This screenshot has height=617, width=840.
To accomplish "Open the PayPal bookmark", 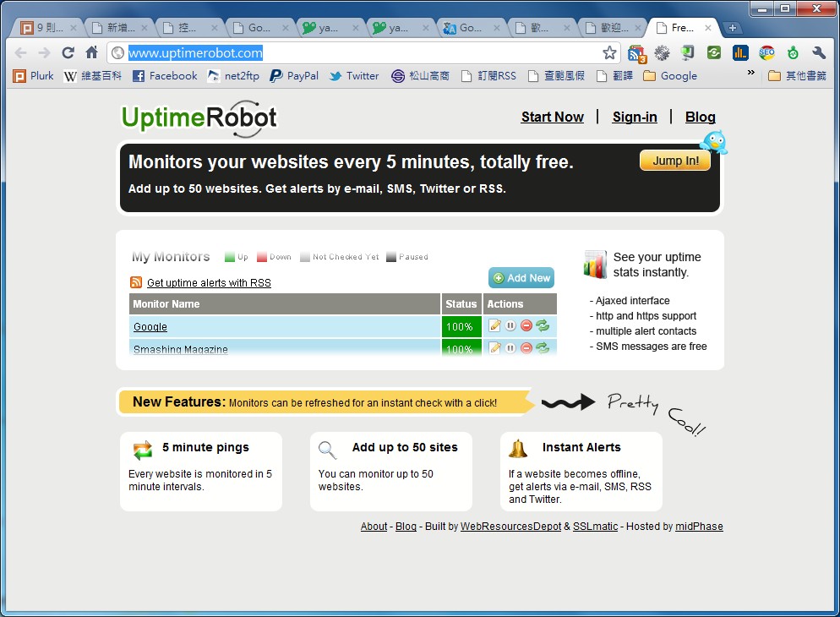I will click(x=294, y=76).
